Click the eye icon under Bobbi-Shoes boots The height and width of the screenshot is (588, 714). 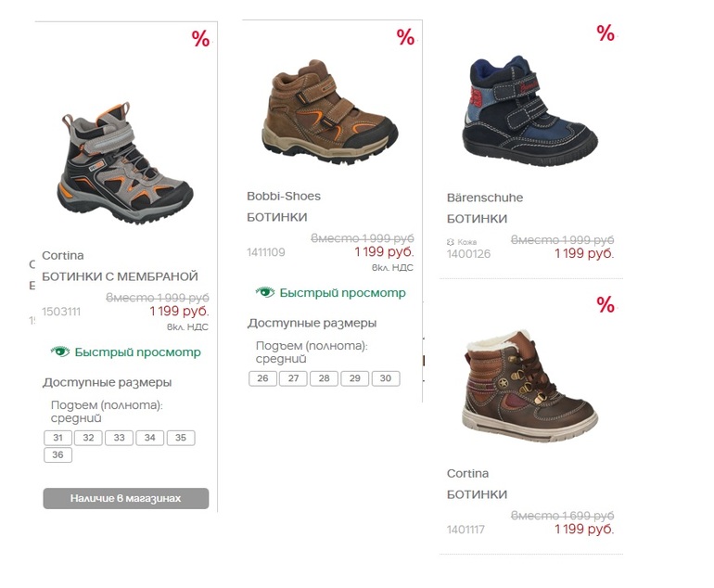pyautogui.click(x=265, y=292)
